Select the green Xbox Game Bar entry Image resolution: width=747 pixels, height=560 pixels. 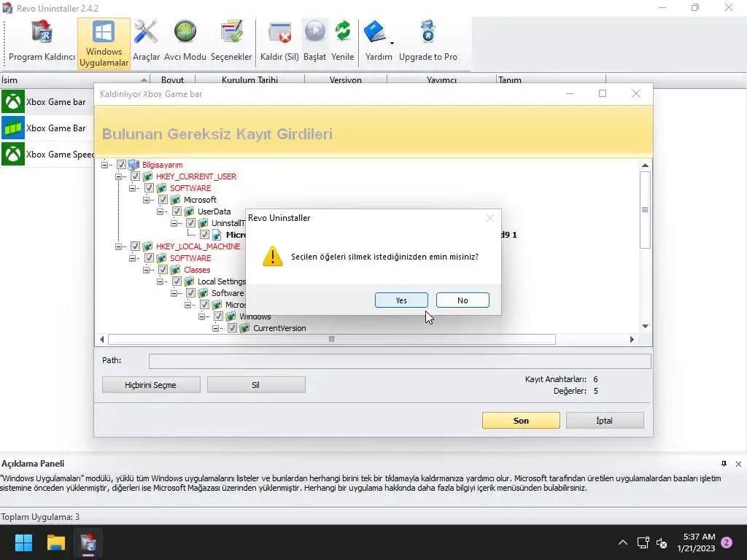click(47, 128)
